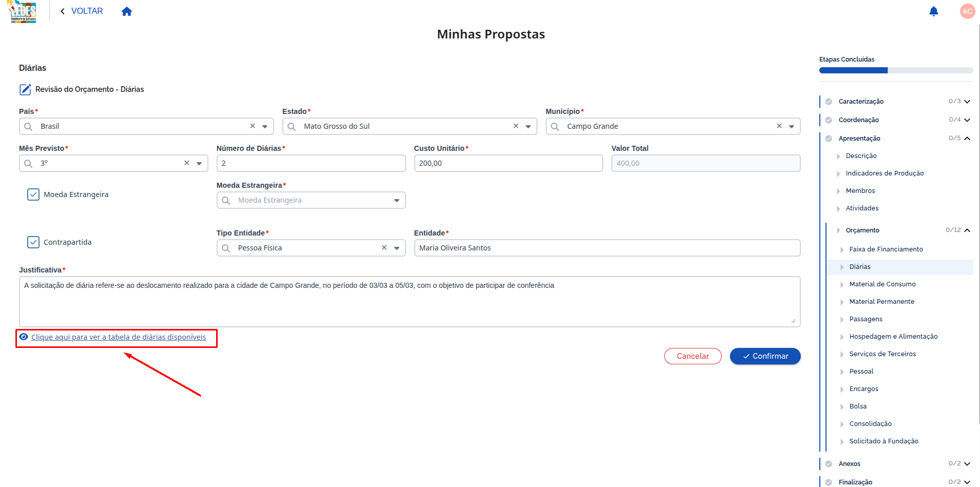Clear the Estado Mato Grosso do Sul value

[516, 126]
